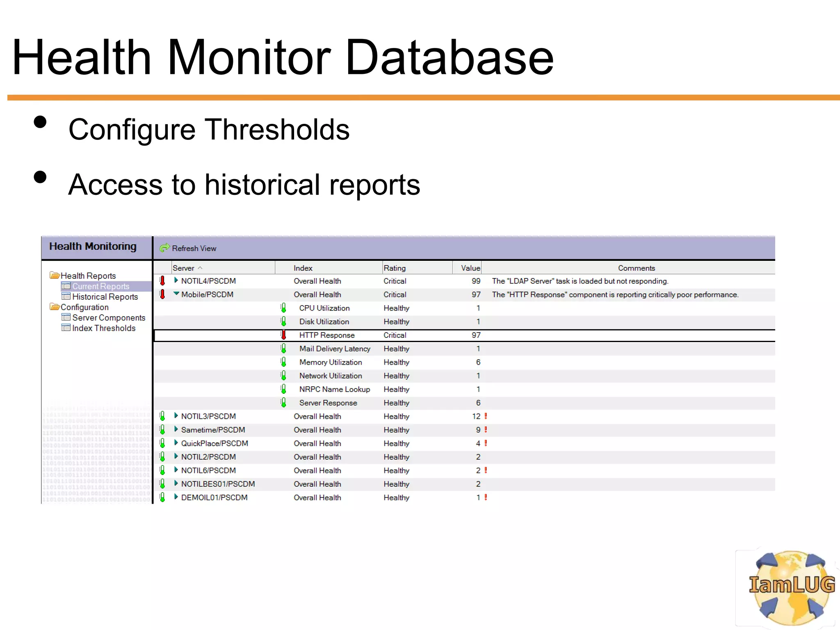Expand the Sametime/PSCDM server row

[176, 429]
